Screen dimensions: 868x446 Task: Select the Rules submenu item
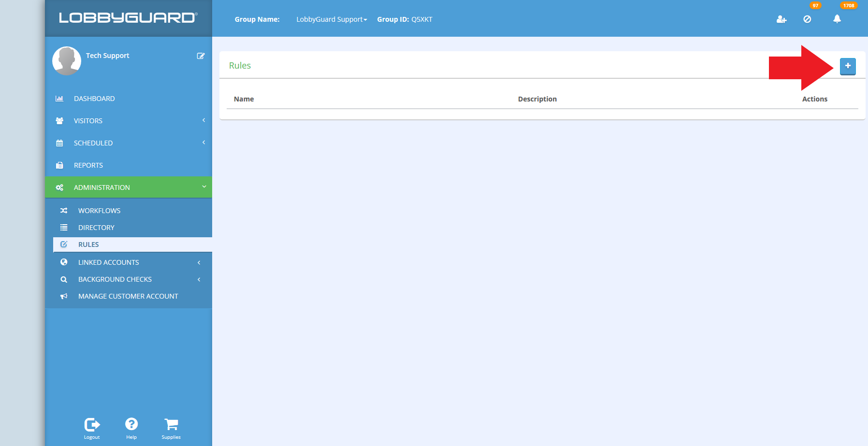(132, 245)
